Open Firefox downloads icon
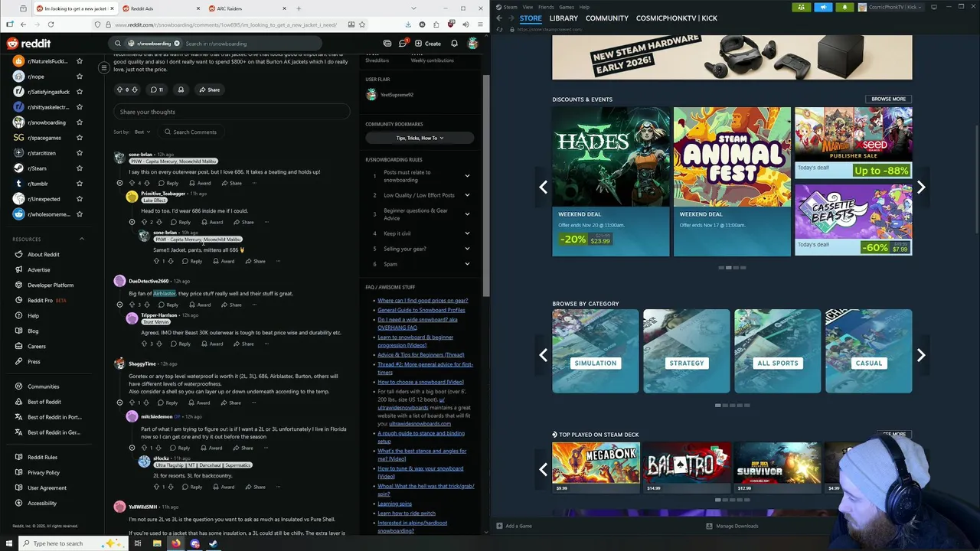Viewport: 980px width, 551px height. (408, 24)
